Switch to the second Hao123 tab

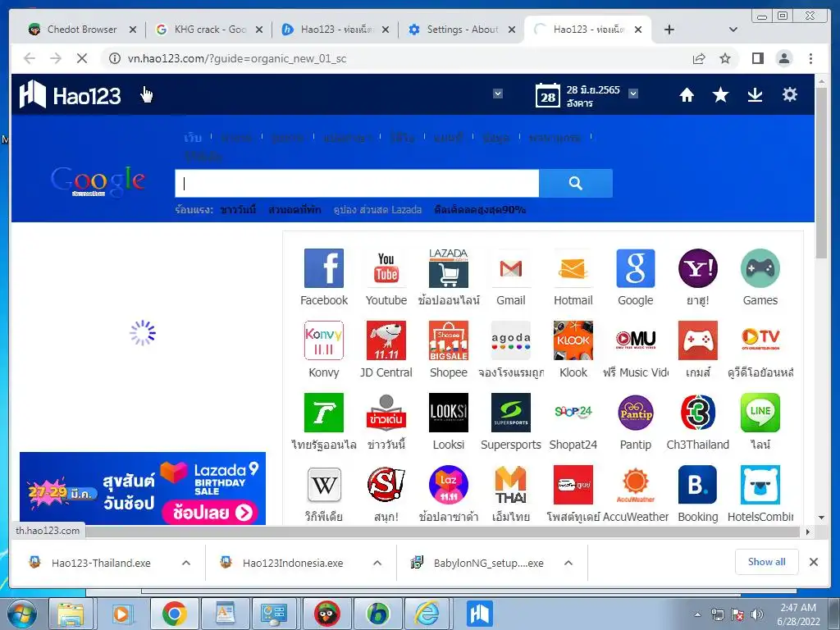pos(587,30)
